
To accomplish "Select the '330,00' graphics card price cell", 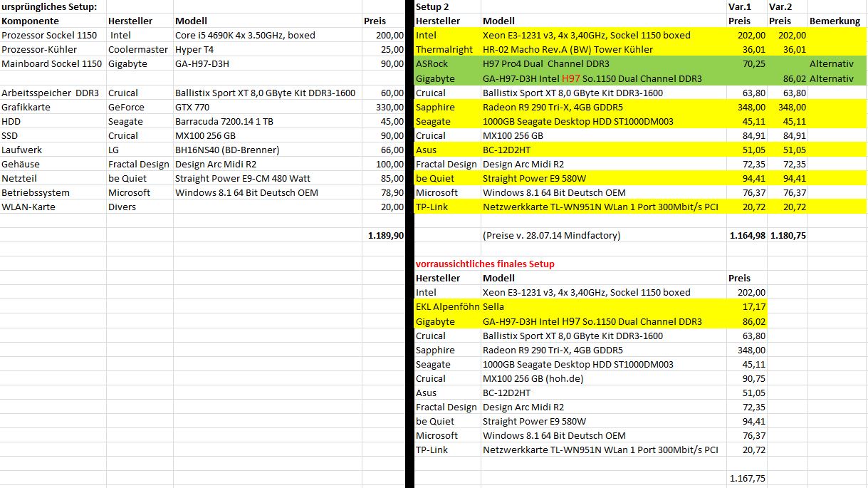I will tap(383, 107).
